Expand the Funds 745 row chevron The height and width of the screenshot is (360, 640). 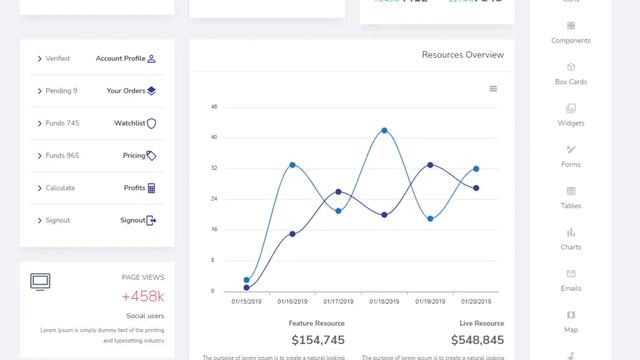pyautogui.click(x=40, y=123)
